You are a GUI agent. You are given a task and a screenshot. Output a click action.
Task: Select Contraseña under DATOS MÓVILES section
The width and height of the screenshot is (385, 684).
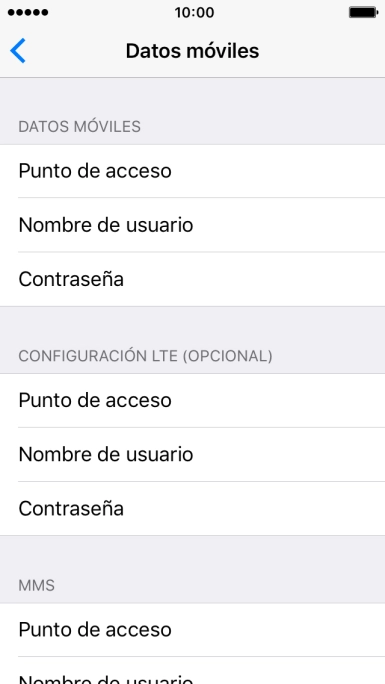tap(192, 279)
